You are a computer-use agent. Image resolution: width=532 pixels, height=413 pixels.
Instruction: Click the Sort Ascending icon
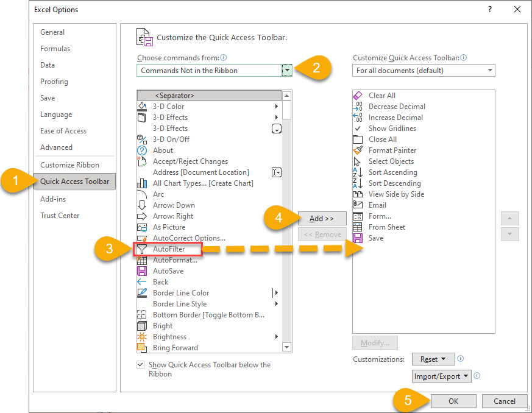click(x=358, y=172)
